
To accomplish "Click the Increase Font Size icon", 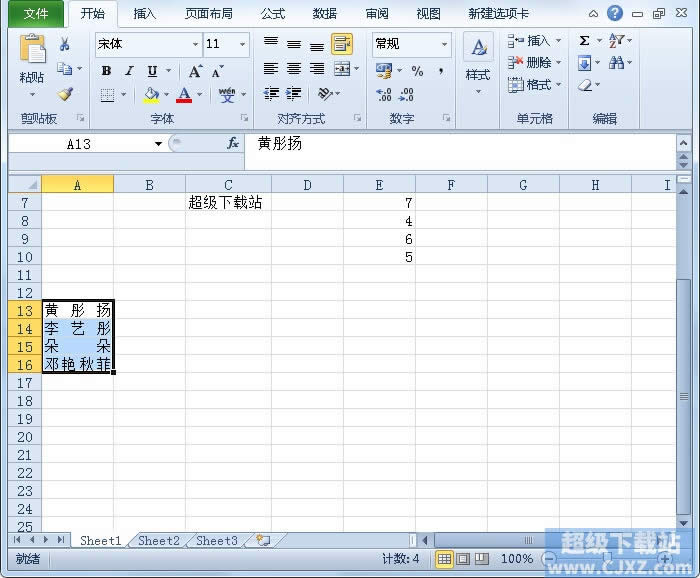I will pos(196,71).
